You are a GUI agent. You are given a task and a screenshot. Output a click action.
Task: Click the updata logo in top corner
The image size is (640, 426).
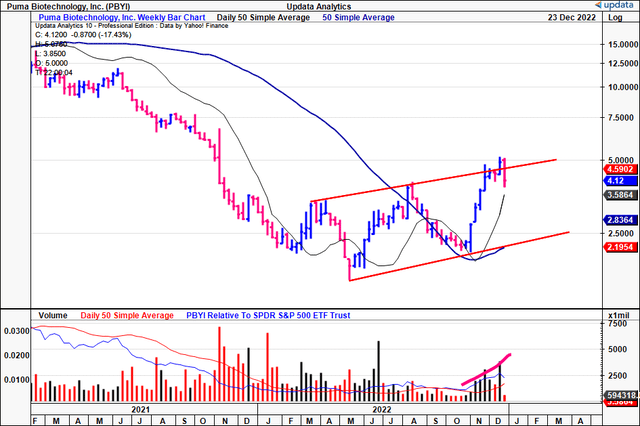click(615, 5)
